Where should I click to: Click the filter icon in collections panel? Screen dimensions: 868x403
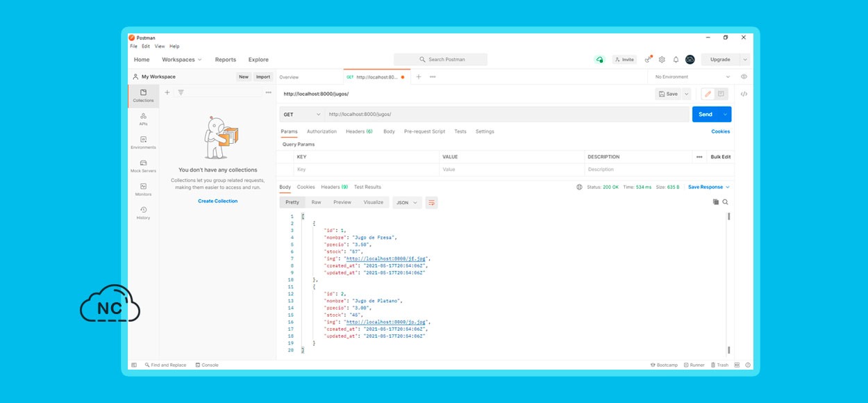pyautogui.click(x=181, y=92)
